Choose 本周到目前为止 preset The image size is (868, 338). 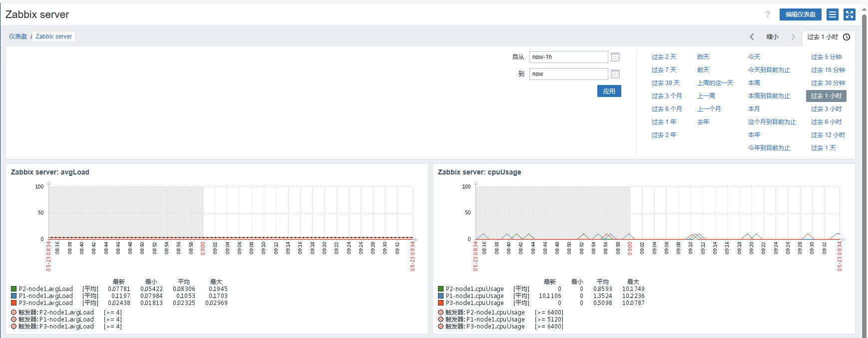[769, 96]
